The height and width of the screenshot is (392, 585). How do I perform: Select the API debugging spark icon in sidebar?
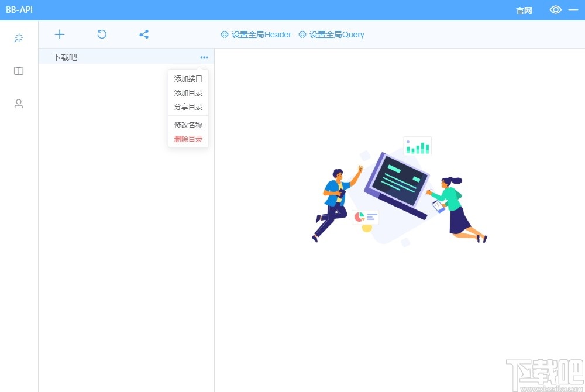point(18,37)
